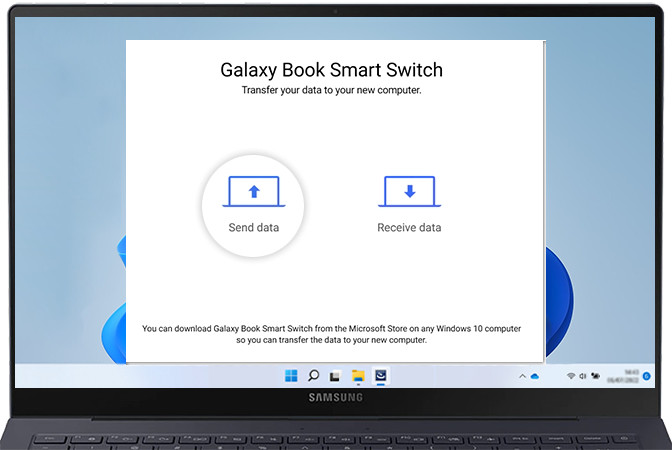Open Task View on the taskbar
This screenshot has width=672, height=450.
335,376
